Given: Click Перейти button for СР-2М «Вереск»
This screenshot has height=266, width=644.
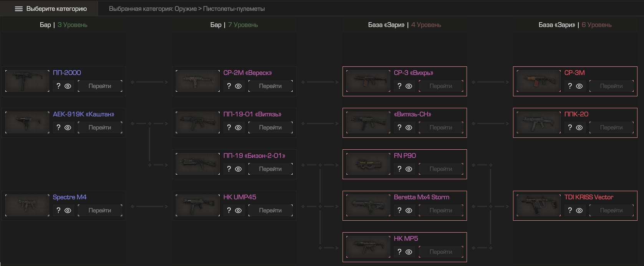Looking at the screenshot, I should (270, 86).
